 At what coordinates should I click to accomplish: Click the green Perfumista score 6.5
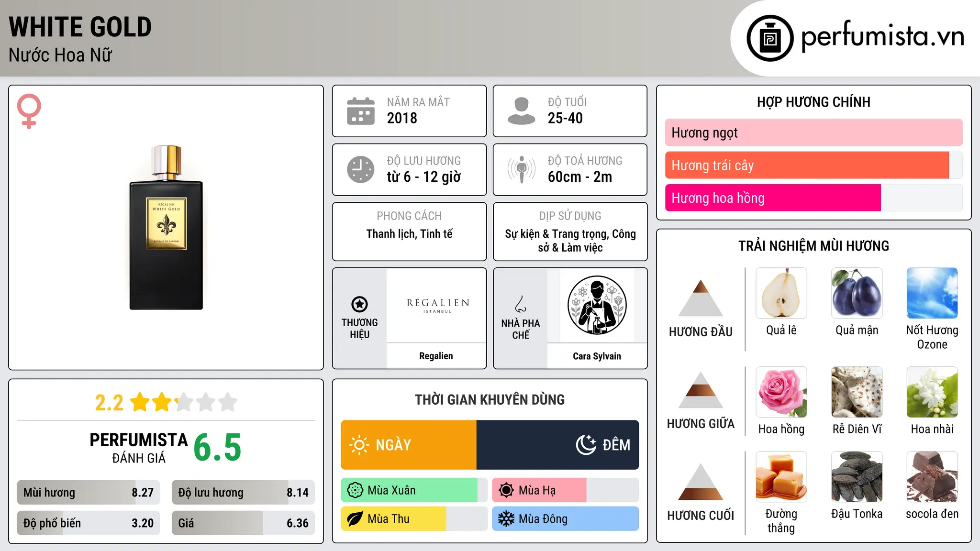[217, 448]
